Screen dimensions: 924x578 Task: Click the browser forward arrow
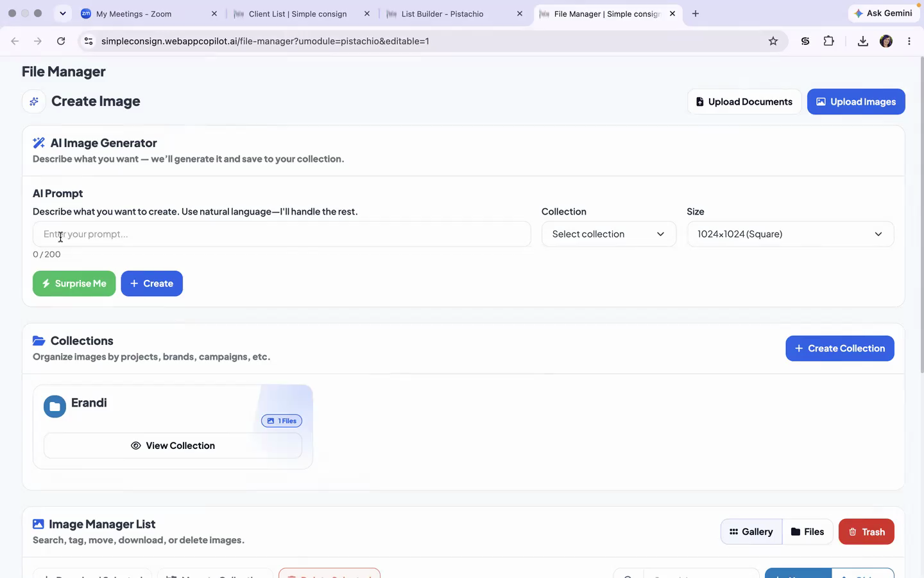[38, 41]
